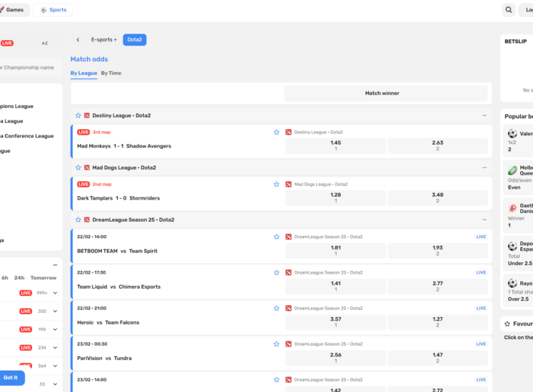Click the search magnifier icon
533x392 pixels.
(508, 10)
